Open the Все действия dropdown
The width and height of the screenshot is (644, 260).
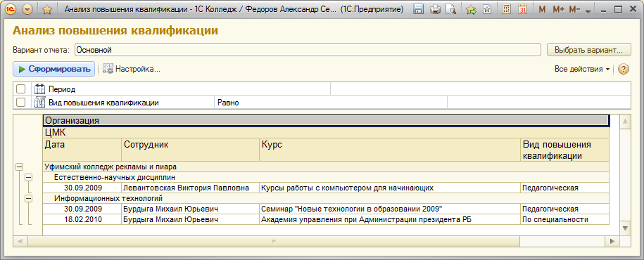click(x=581, y=69)
